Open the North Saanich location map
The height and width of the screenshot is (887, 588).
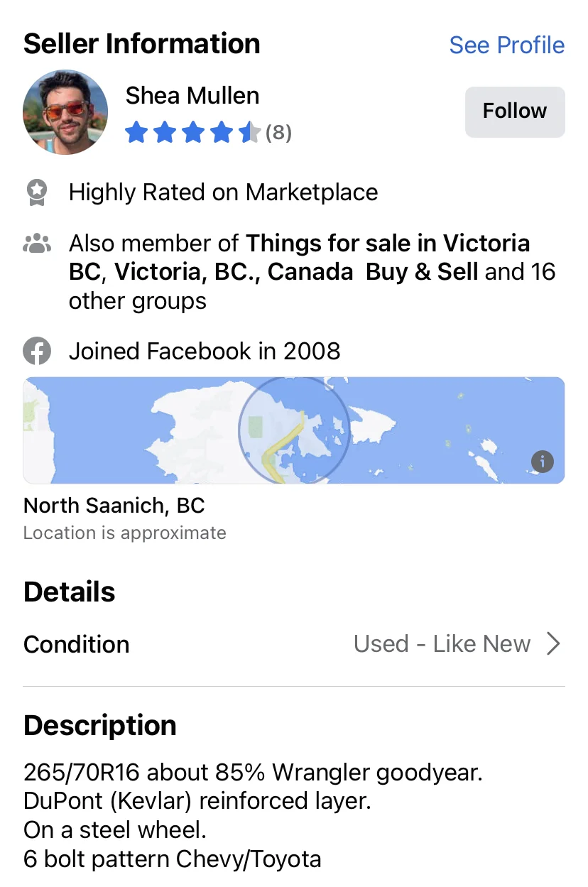tap(294, 430)
